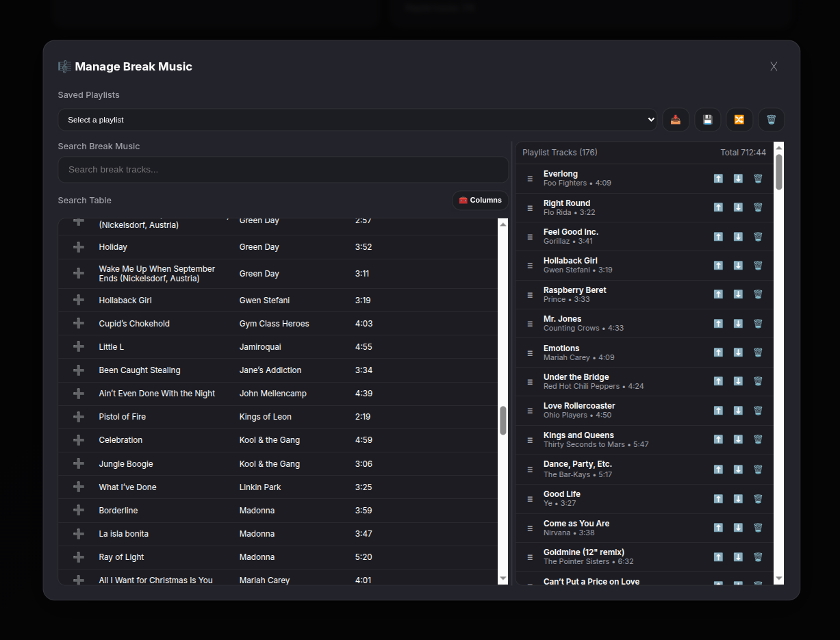840x640 pixels.
Task: Add La isla bonita to the playlist
Action: [79, 533]
